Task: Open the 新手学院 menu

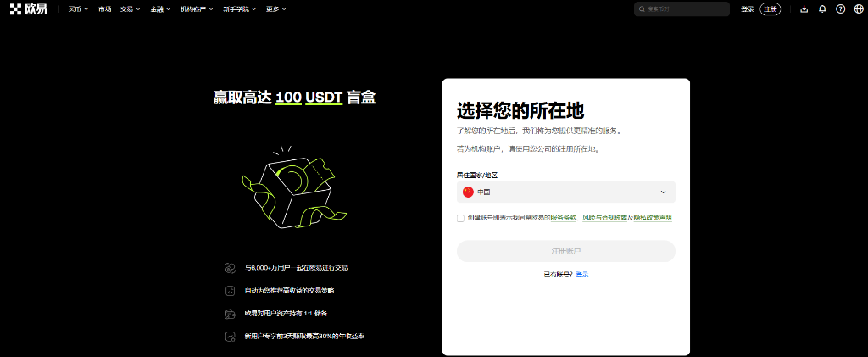Action: (x=238, y=9)
